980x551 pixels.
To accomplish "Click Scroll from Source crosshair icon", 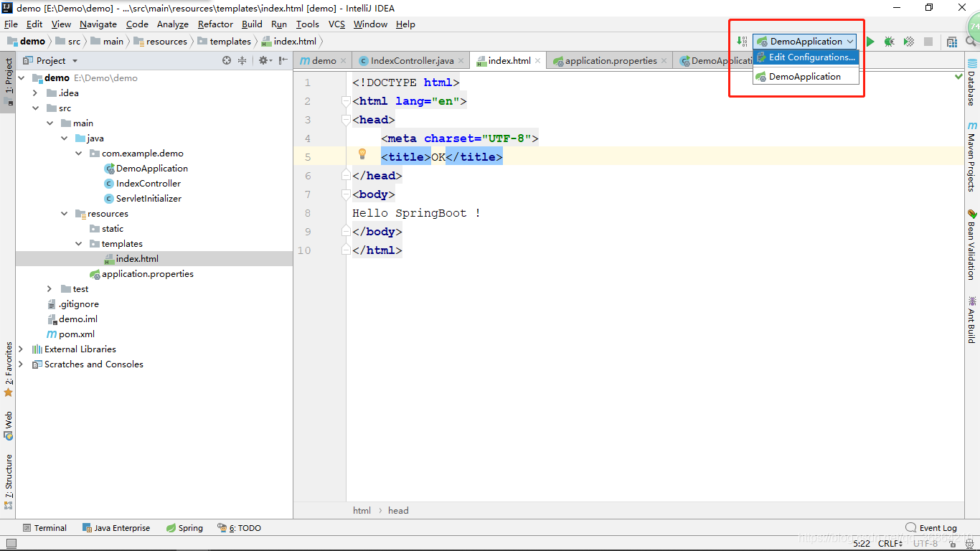I will 227,61.
